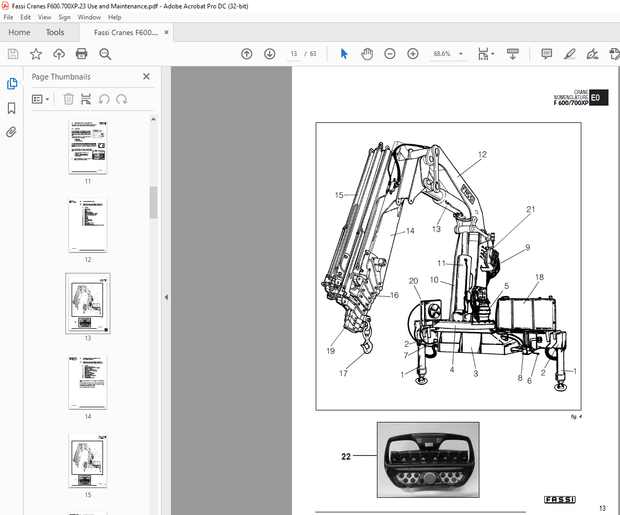Select page 12 thumbnail
The height and width of the screenshot is (515, 620).
[x=88, y=225]
